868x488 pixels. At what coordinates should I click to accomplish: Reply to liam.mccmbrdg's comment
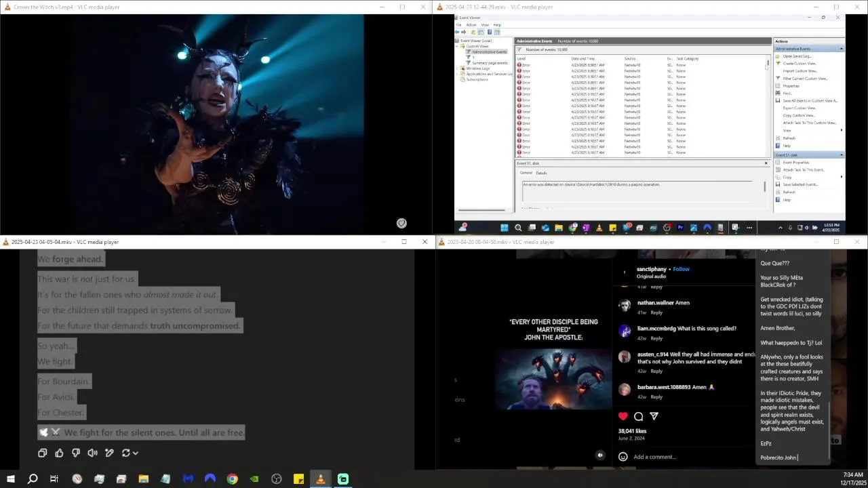[x=656, y=338]
